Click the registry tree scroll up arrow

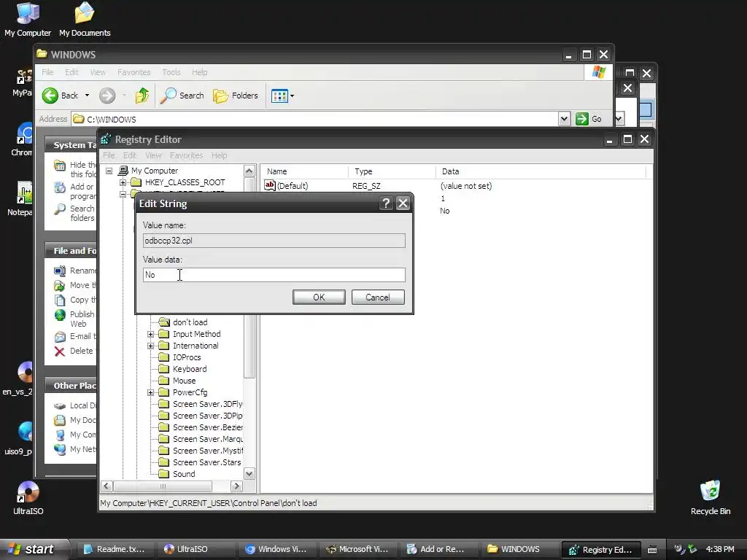pyautogui.click(x=249, y=171)
